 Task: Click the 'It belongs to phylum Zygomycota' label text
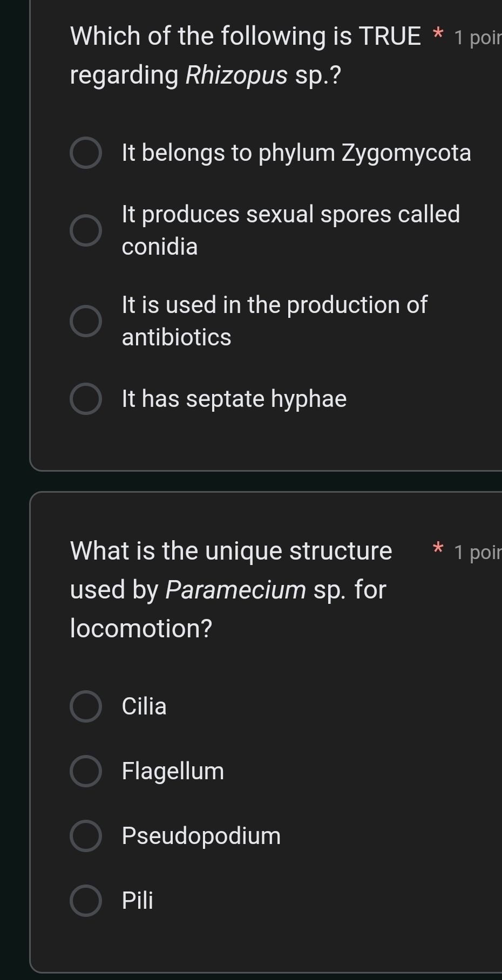tap(296, 153)
